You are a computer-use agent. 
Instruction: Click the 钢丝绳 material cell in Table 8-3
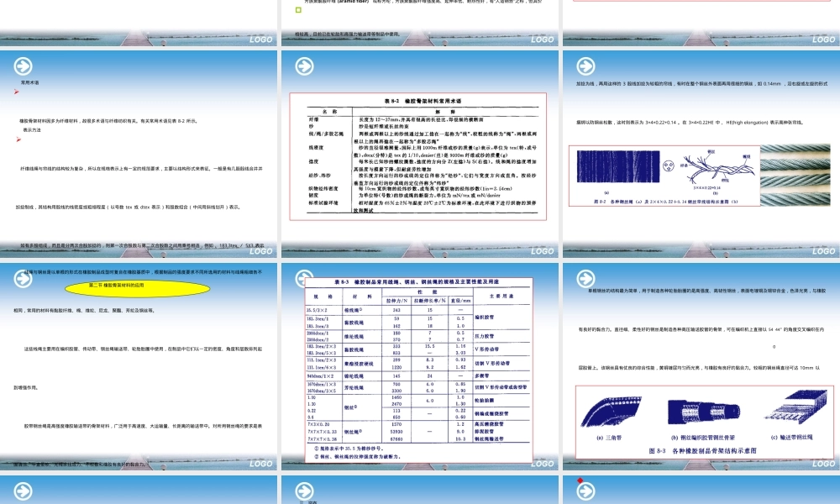click(x=354, y=431)
